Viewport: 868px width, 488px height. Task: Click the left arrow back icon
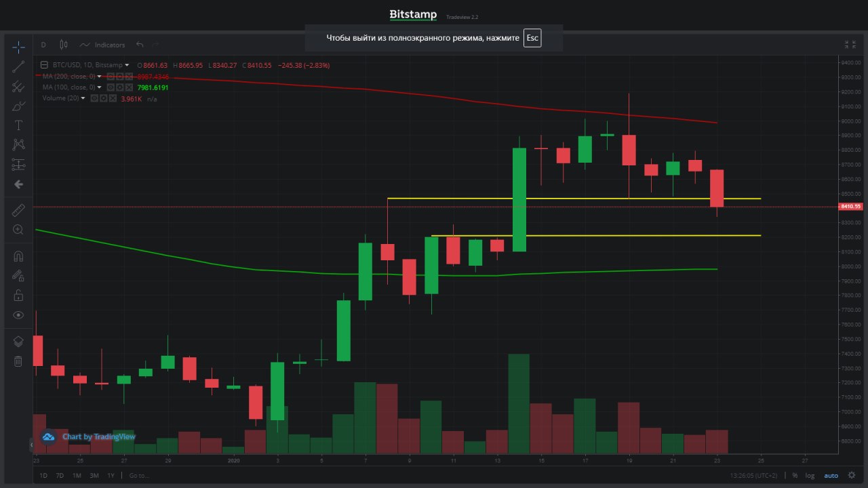click(x=18, y=184)
